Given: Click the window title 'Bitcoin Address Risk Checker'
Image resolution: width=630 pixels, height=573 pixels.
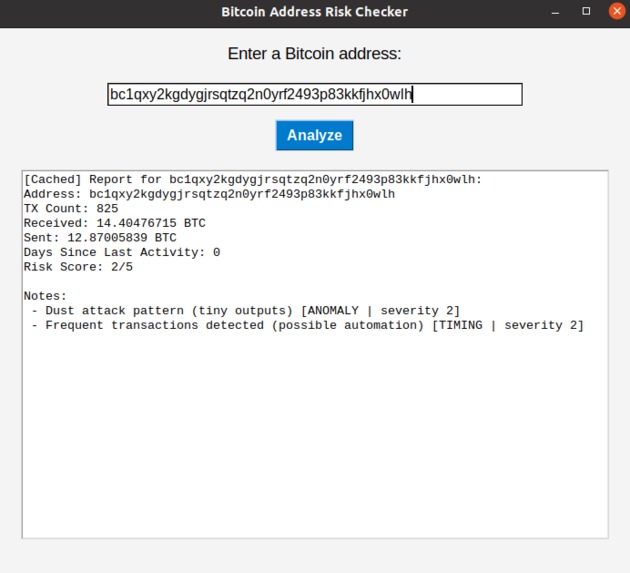Looking at the screenshot, I should pyautogui.click(x=315, y=12).
